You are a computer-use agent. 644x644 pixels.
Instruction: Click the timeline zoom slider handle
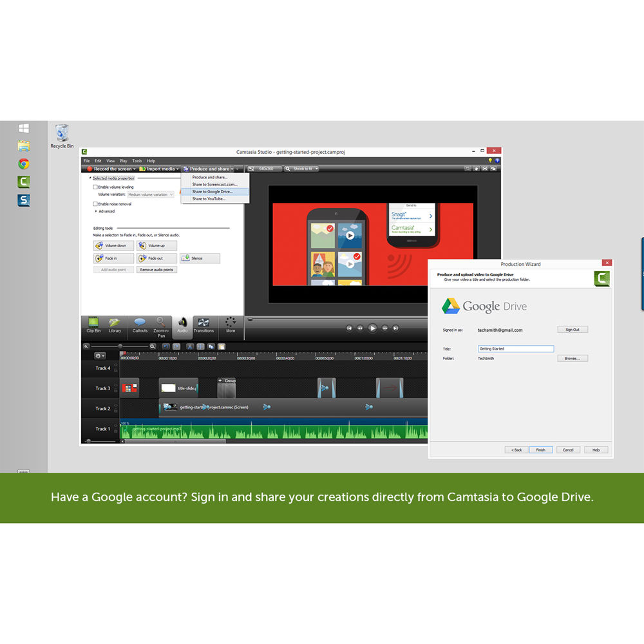pos(120,346)
